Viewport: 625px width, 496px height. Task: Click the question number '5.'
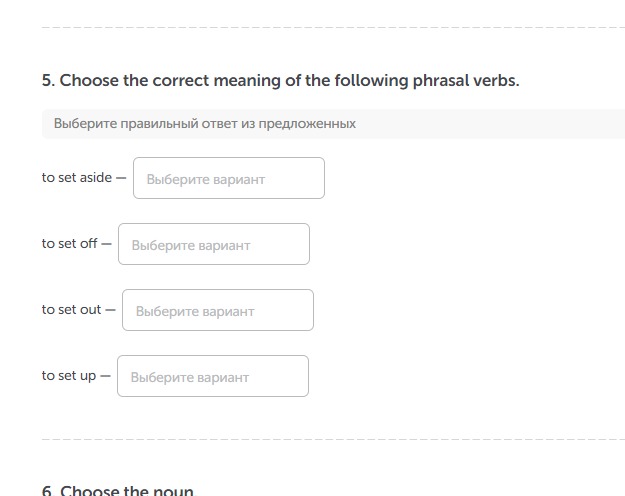click(48, 80)
